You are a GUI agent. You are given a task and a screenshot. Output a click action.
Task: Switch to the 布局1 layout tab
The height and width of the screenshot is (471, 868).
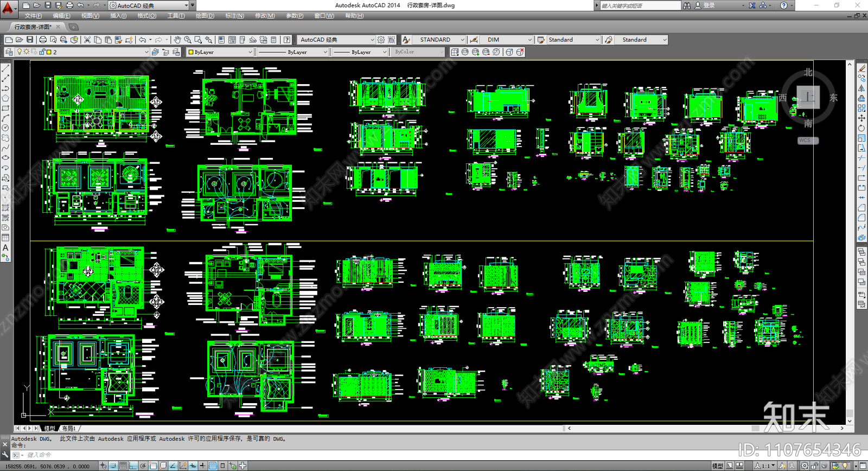pos(68,428)
